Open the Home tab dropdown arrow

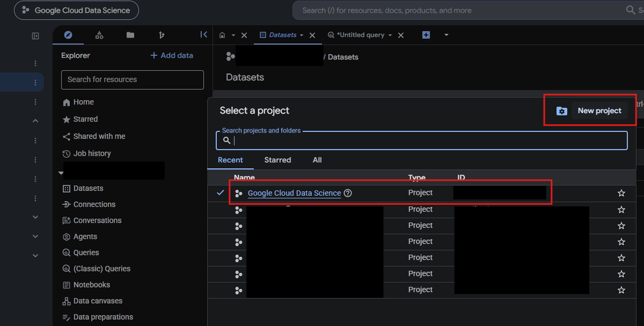pyautogui.click(x=233, y=35)
